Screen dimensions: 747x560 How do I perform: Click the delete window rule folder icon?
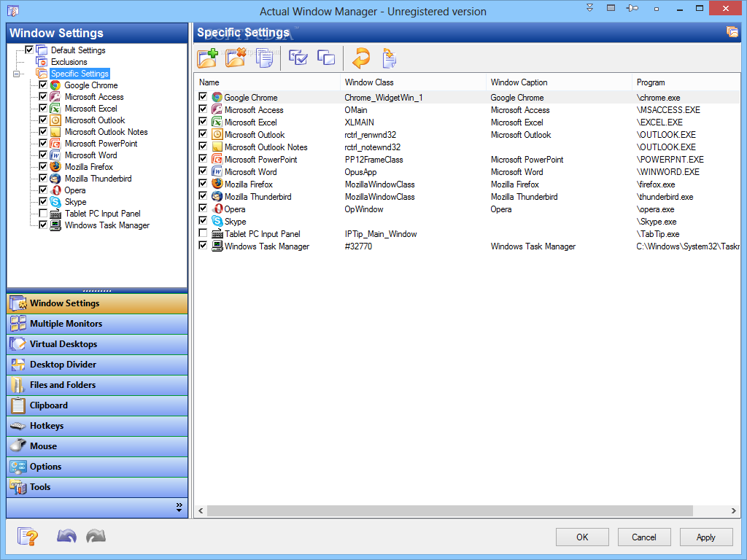point(236,58)
